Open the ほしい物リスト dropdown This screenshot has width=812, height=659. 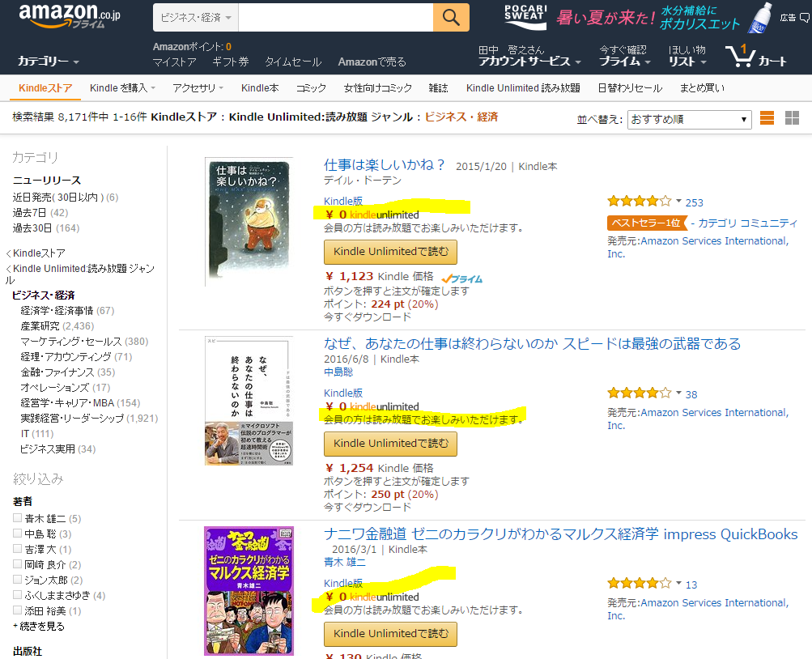(x=687, y=56)
